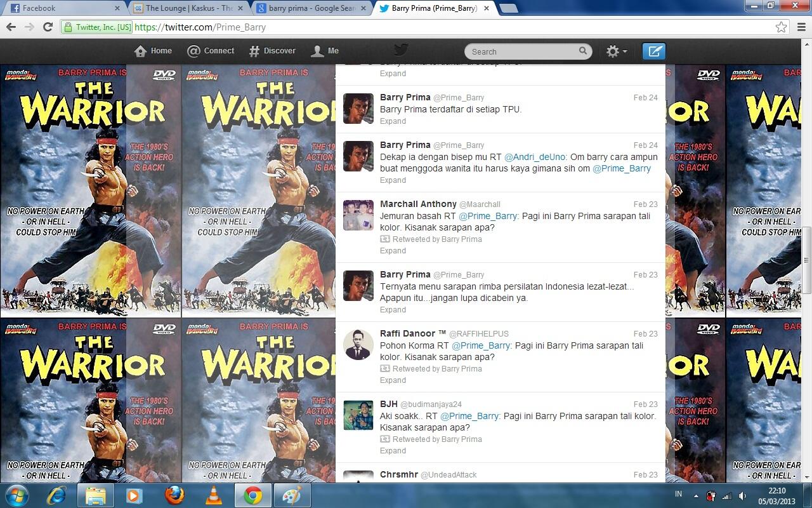
Task: Click Marchall Anthony's avatar thumbnail
Action: click(358, 215)
